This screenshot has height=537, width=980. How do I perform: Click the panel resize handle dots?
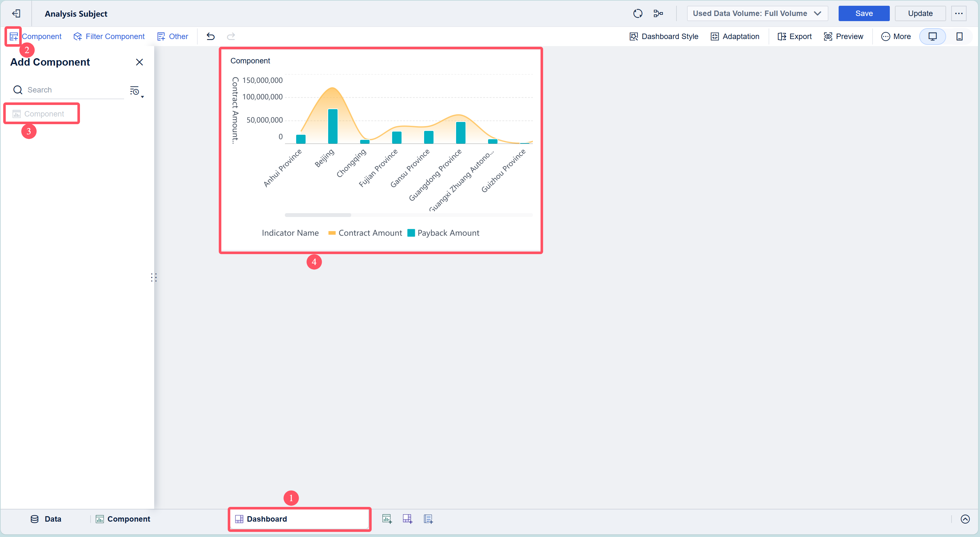[153, 277]
